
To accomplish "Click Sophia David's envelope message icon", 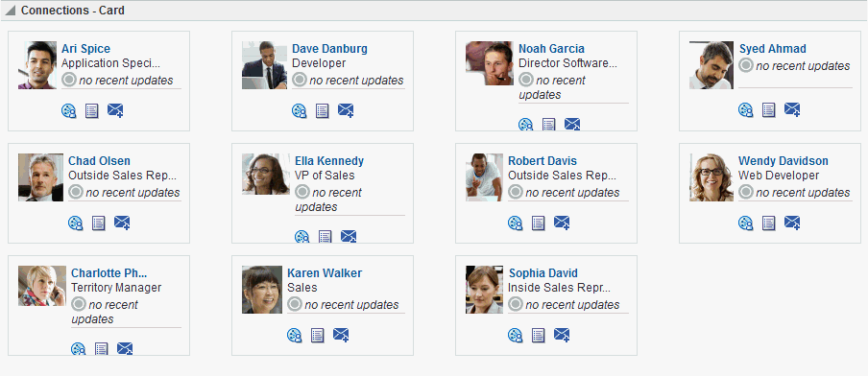I will [562, 335].
